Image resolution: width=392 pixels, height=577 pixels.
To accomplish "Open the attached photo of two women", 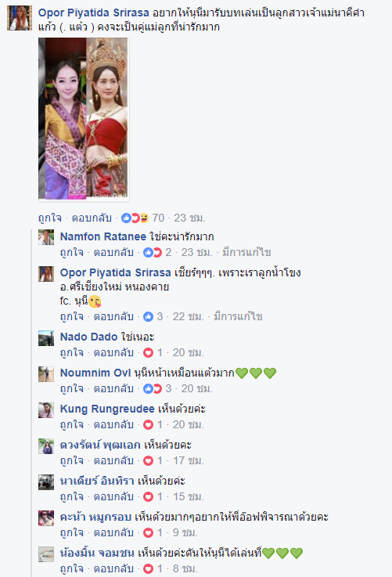I will (84, 119).
